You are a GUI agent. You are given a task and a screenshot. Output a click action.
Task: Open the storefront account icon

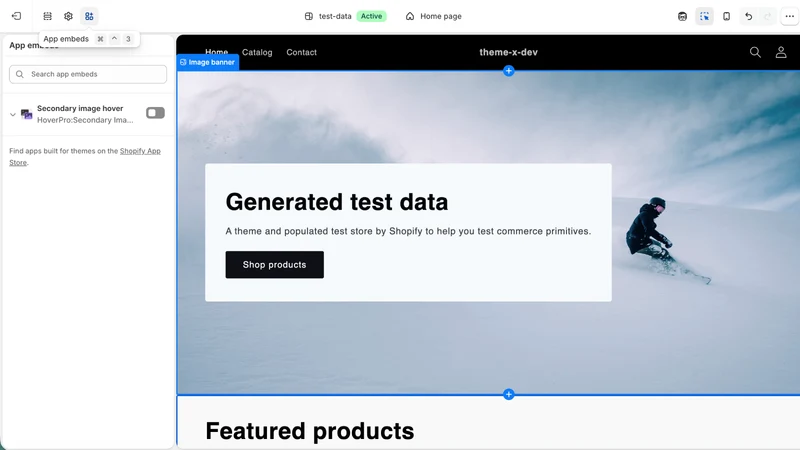tap(781, 52)
